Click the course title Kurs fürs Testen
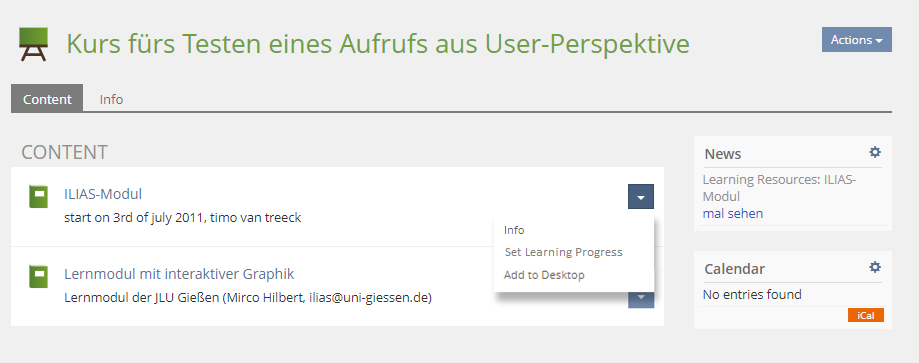The image size is (919, 363). click(378, 43)
